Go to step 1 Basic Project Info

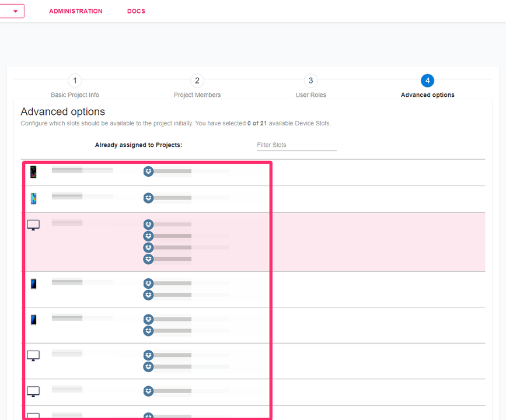click(75, 80)
